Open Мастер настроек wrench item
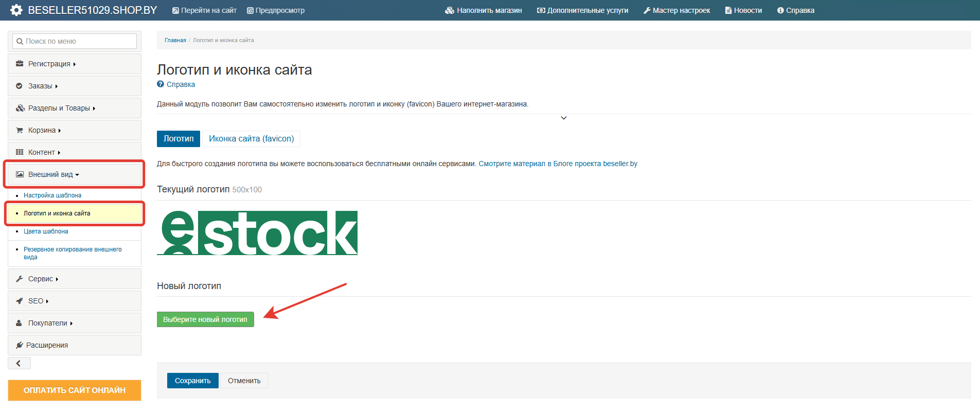The width and height of the screenshot is (980, 413). (x=676, y=10)
